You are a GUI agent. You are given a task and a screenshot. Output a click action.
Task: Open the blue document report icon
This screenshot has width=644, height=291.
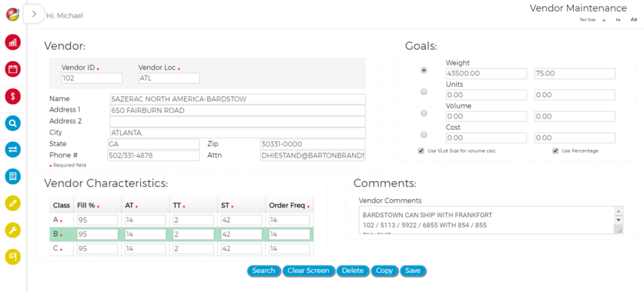(13, 176)
